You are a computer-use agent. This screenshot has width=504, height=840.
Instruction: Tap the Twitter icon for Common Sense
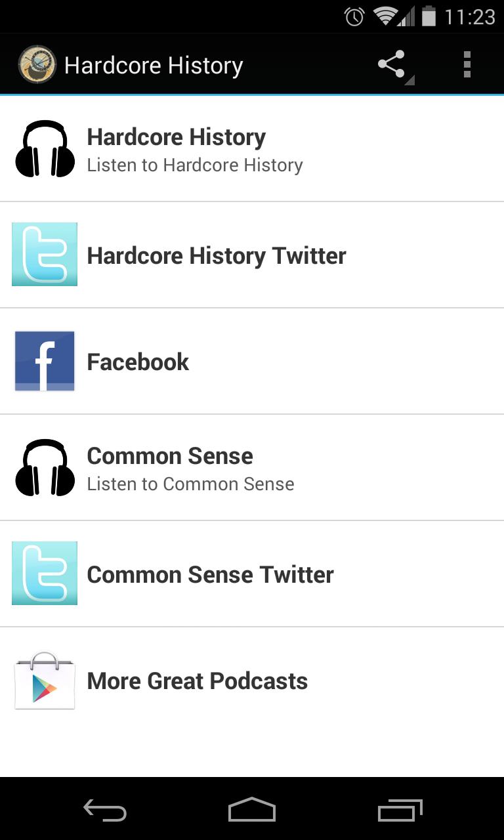click(x=45, y=574)
